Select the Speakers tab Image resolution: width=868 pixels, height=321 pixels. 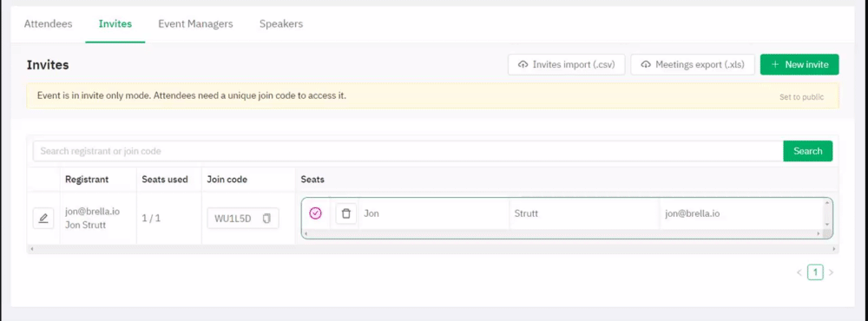pyautogui.click(x=281, y=23)
